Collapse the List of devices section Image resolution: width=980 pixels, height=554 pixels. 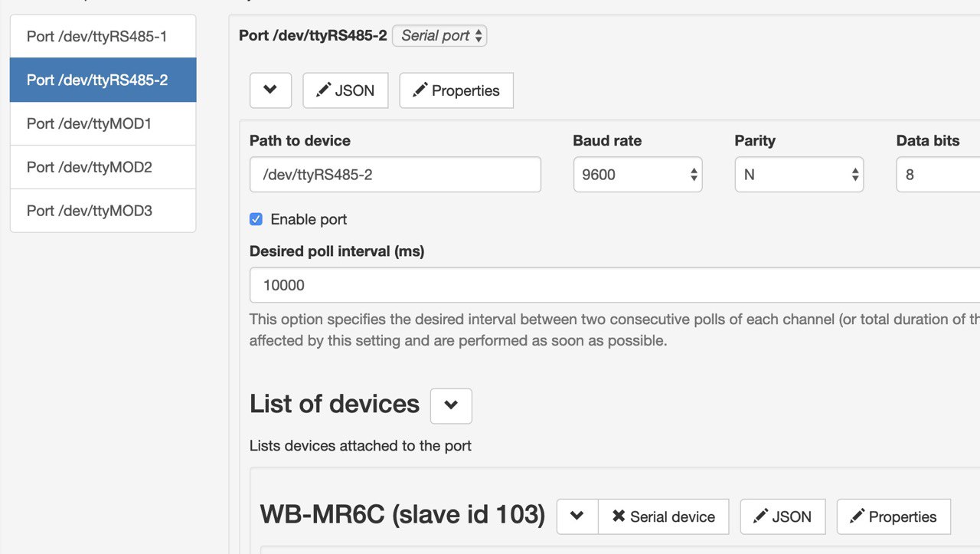[x=451, y=406]
